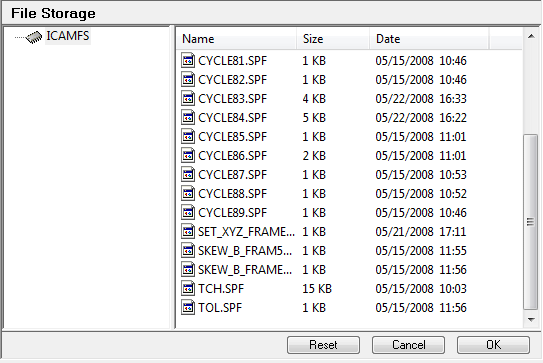This screenshot has width=543, height=363.
Task: Click the 15 KB size of TCH.SPF
Action: [x=317, y=289]
